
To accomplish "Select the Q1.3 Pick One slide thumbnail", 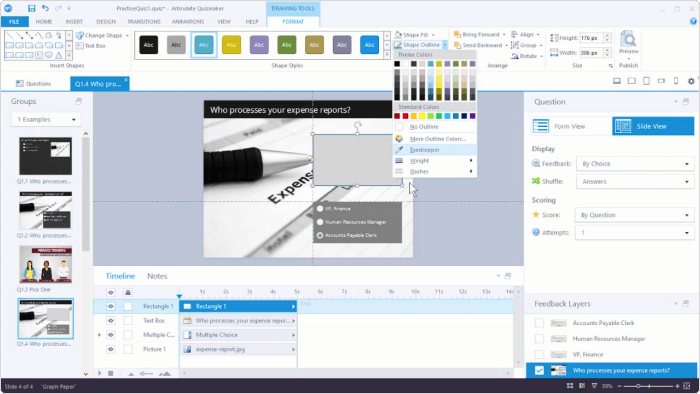I will coord(46,265).
